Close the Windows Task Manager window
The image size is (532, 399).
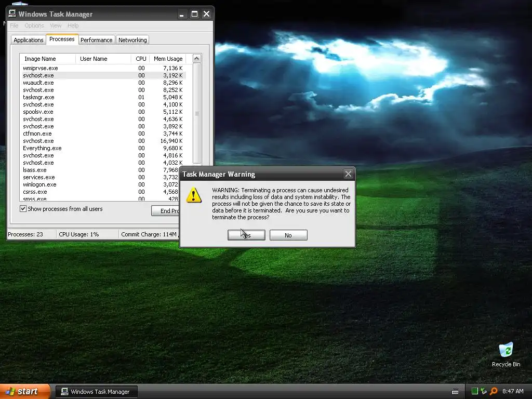point(206,14)
